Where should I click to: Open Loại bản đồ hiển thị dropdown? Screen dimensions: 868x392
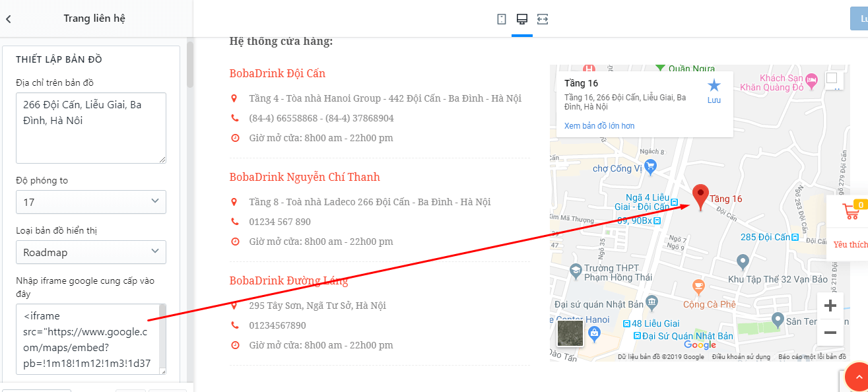[x=91, y=252]
